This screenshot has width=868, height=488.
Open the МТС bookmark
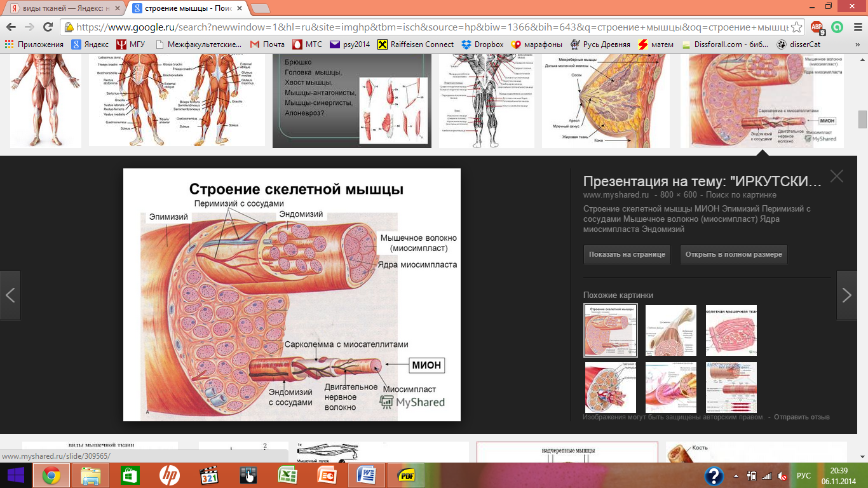(307, 44)
